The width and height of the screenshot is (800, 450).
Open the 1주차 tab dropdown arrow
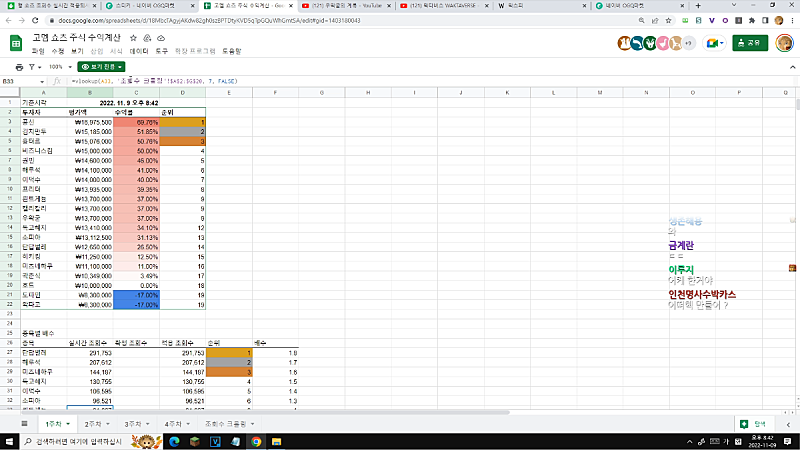[x=67, y=424]
